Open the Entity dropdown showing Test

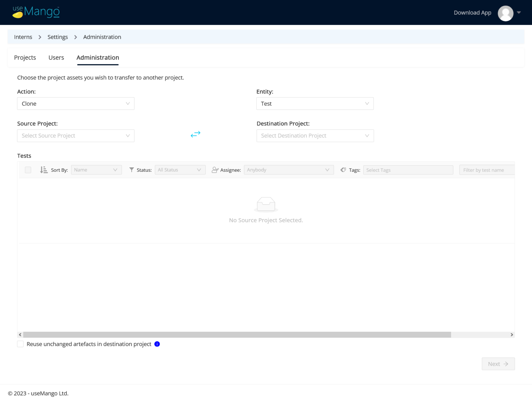315,104
